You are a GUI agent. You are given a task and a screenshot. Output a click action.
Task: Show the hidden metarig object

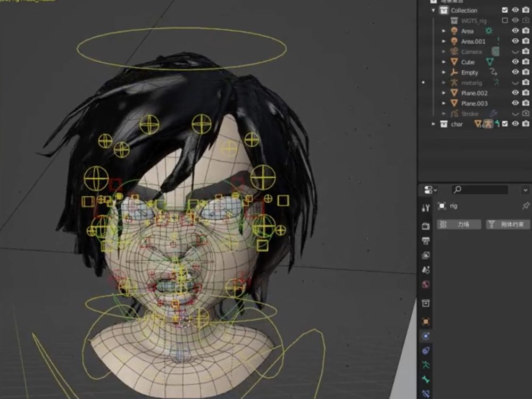[x=516, y=83]
